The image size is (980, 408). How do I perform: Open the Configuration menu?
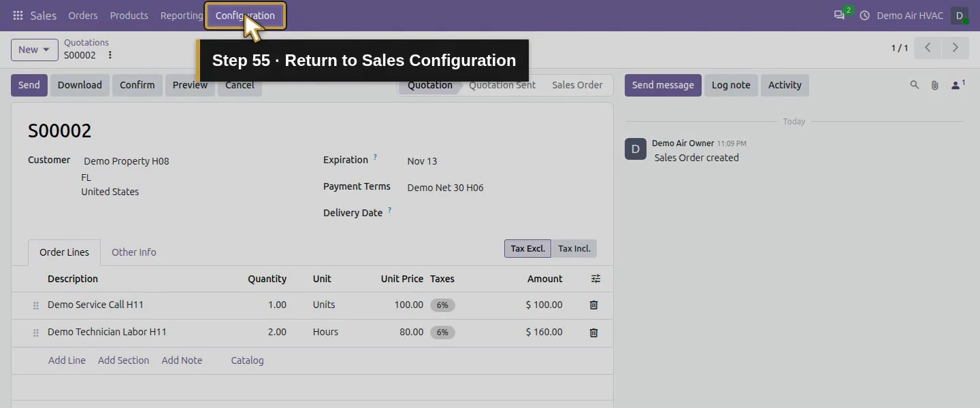pos(245,16)
